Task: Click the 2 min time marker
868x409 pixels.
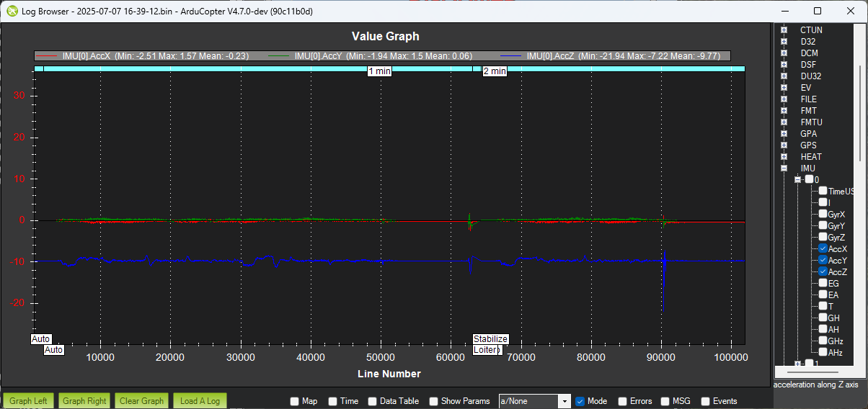Action: [x=495, y=71]
